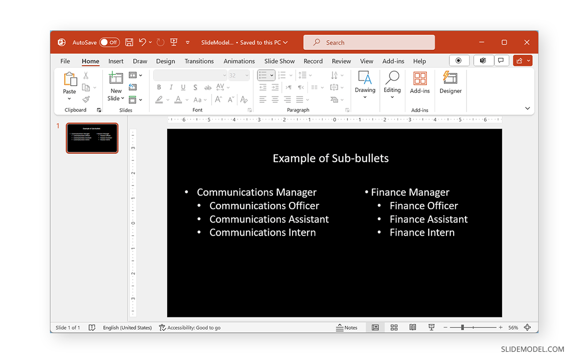Switch to the Design ribbon tab
This screenshot has height=364, width=588.
coord(165,61)
